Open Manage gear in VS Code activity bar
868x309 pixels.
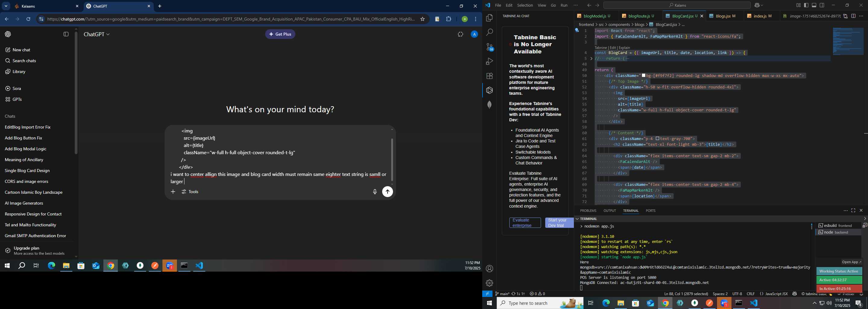489,283
